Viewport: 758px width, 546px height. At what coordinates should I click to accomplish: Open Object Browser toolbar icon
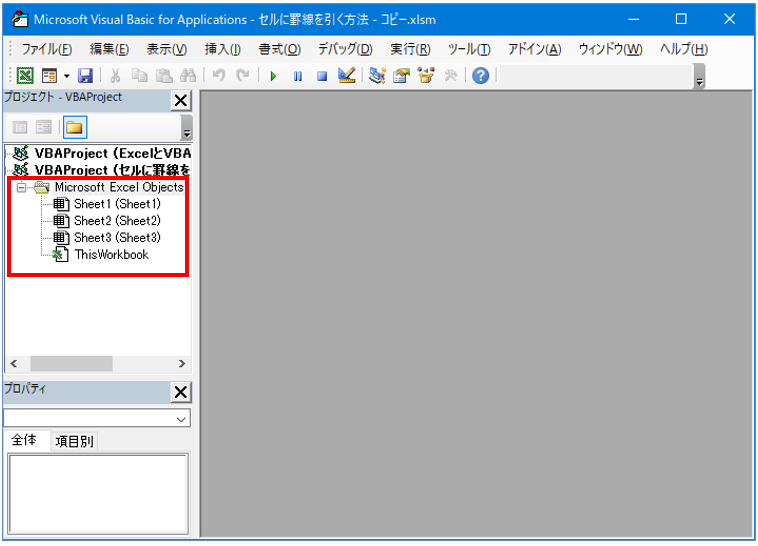(426, 75)
